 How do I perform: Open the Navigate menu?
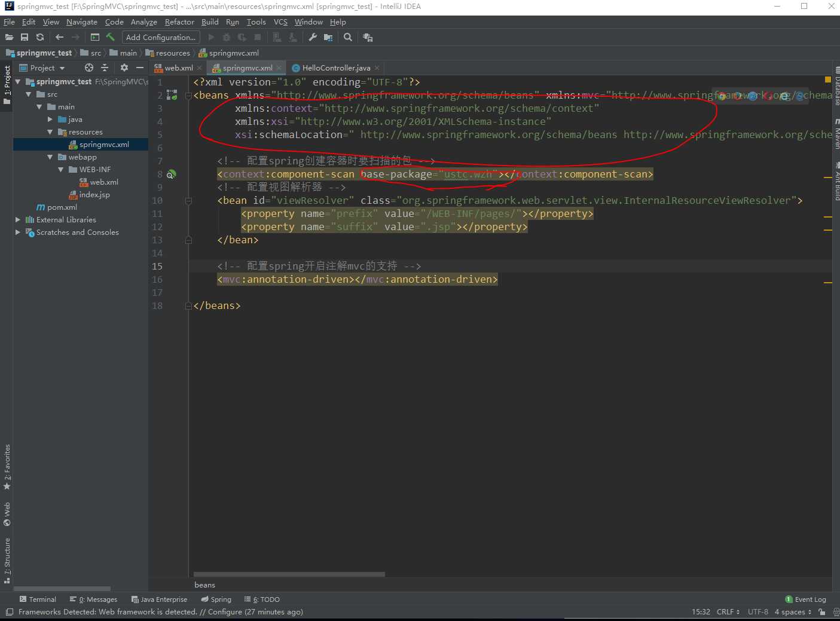click(x=82, y=22)
